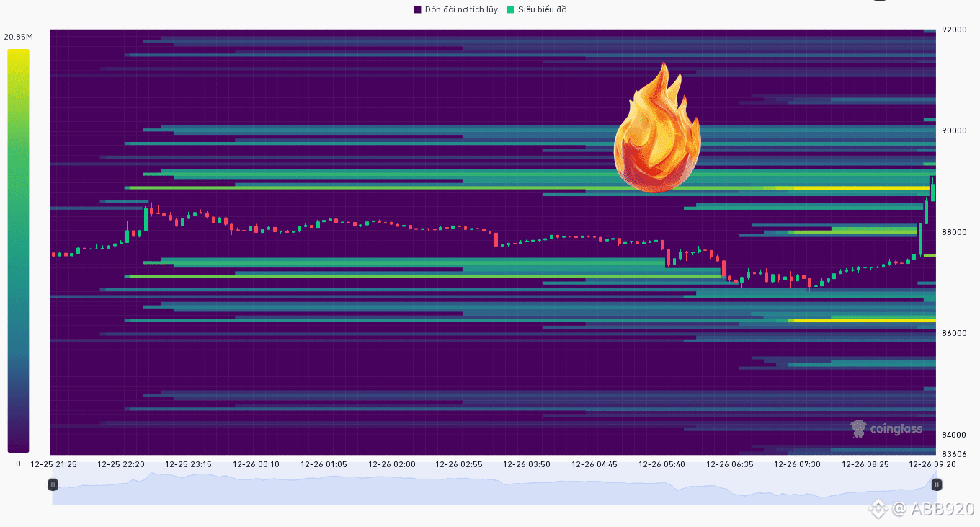The image size is (980, 527).
Task: Click the 12-25 23:15 time axis label
Action: tap(189, 464)
